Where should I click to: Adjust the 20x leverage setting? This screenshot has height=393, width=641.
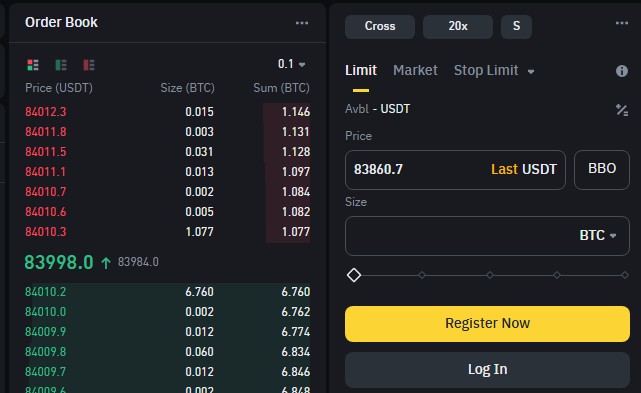(458, 27)
